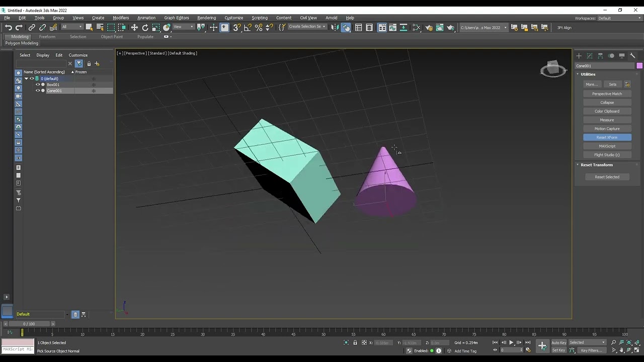Toggle the Frozen snowflake for Box001

pos(94,84)
